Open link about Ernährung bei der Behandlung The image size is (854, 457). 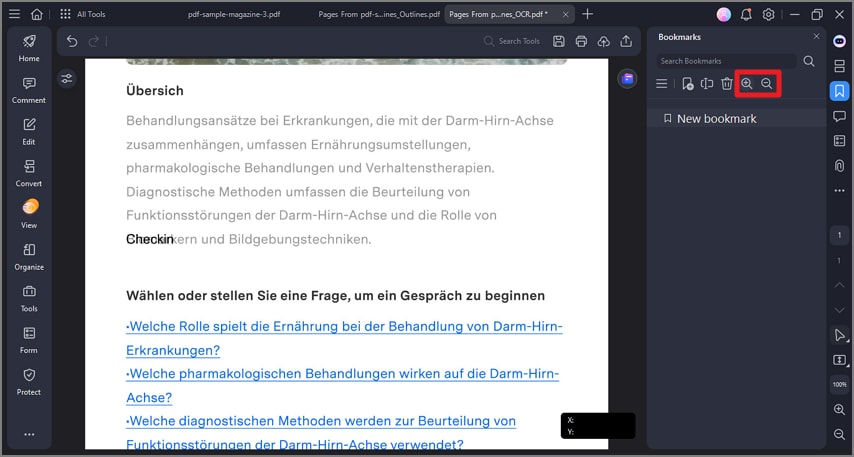[x=344, y=338]
